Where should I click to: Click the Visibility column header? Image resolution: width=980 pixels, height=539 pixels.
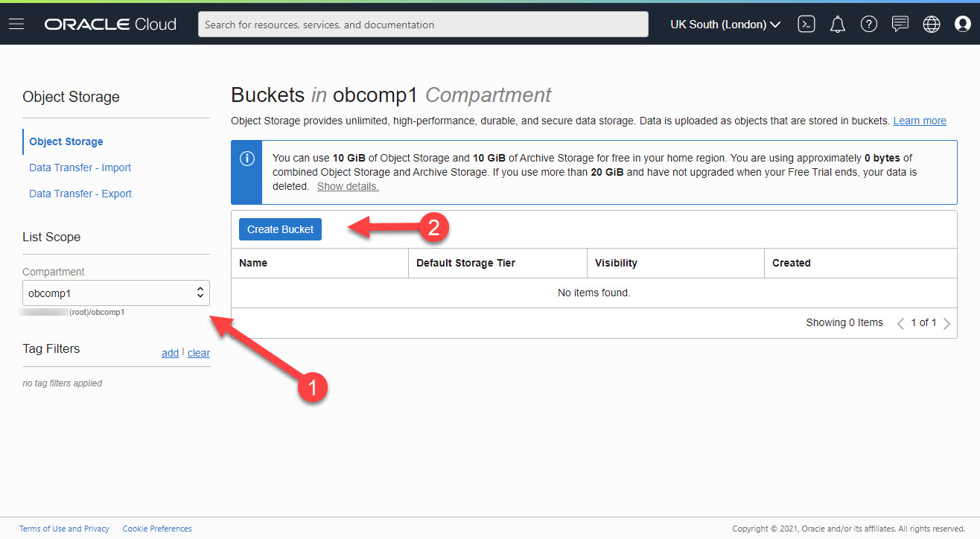point(675,263)
